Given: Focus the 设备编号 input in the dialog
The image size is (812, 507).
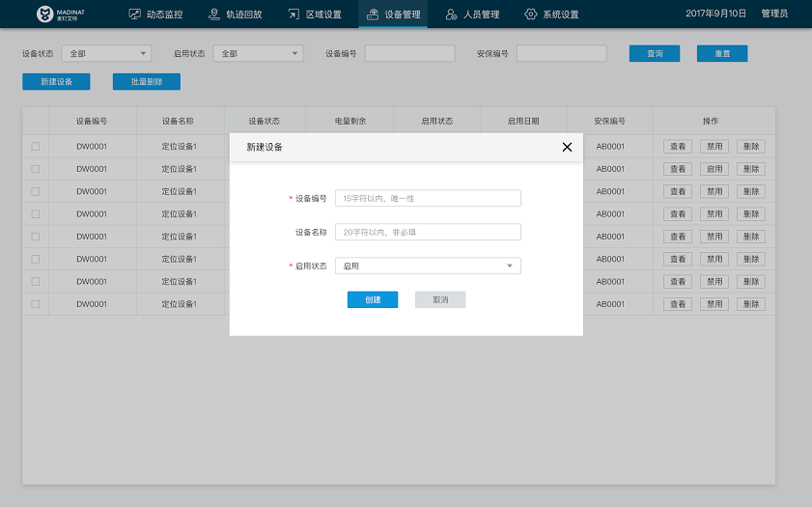Looking at the screenshot, I should [x=428, y=198].
